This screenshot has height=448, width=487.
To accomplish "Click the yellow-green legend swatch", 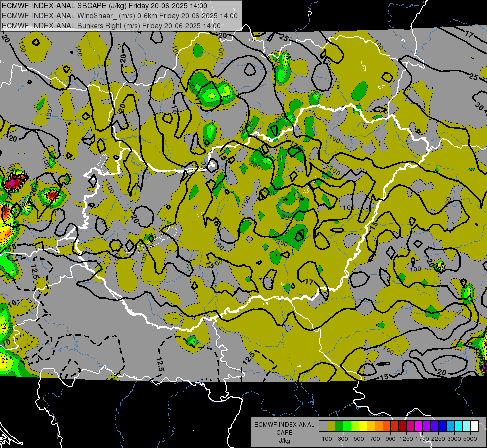I will (x=355, y=426).
